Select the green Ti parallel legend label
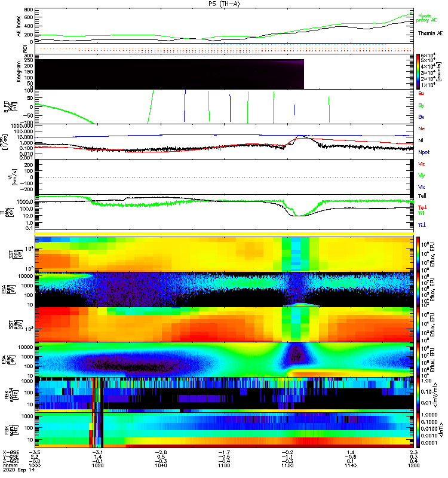The width and height of the screenshot is (448, 478). click(421, 213)
